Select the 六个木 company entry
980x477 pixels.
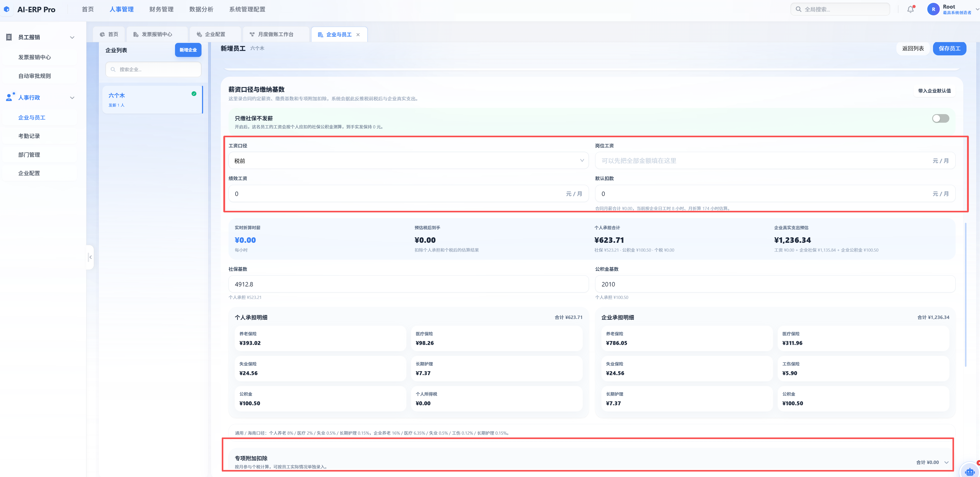(x=152, y=100)
